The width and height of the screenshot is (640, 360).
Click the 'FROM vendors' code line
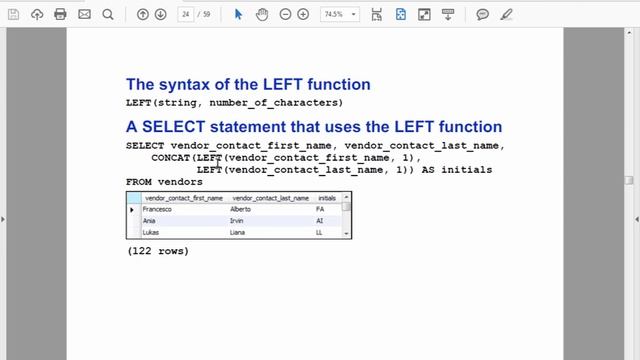click(164, 182)
